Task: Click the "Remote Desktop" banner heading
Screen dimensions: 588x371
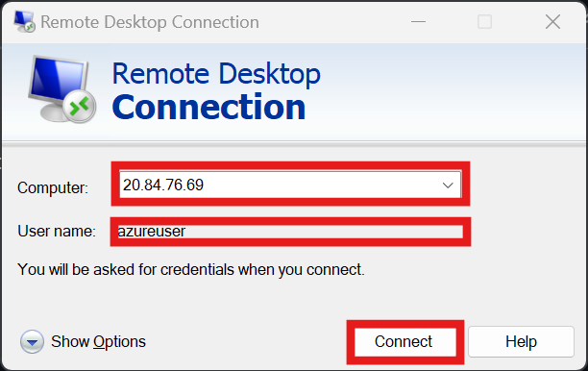Action: point(216,74)
